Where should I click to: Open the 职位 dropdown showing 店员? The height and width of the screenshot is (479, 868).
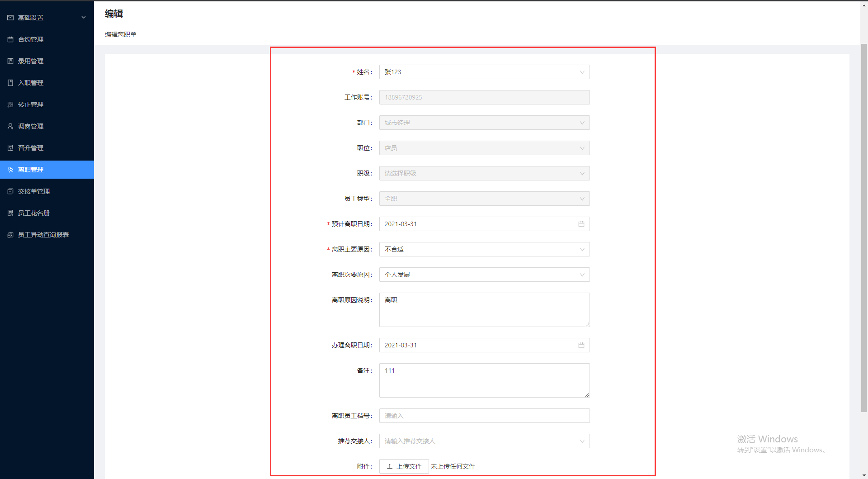484,148
